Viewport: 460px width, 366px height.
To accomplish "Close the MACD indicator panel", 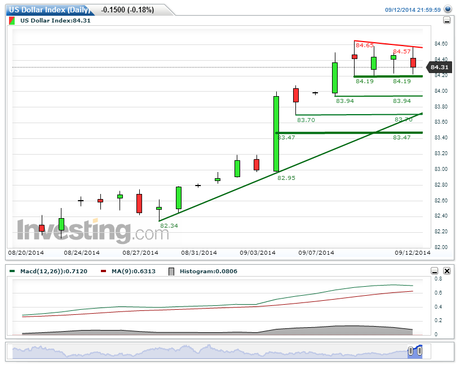I will click(x=447, y=271).
